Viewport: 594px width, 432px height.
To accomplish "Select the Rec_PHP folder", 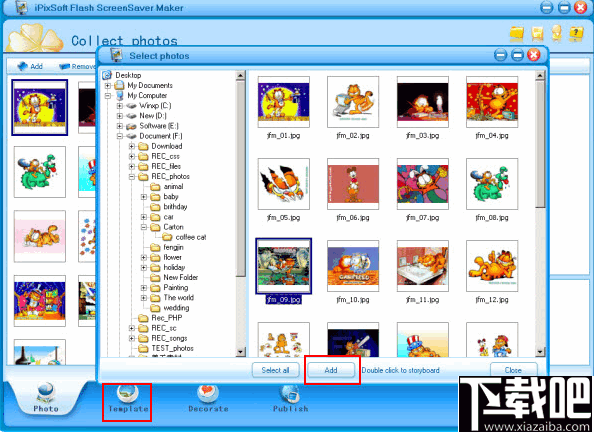I will pyautogui.click(x=167, y=318).
